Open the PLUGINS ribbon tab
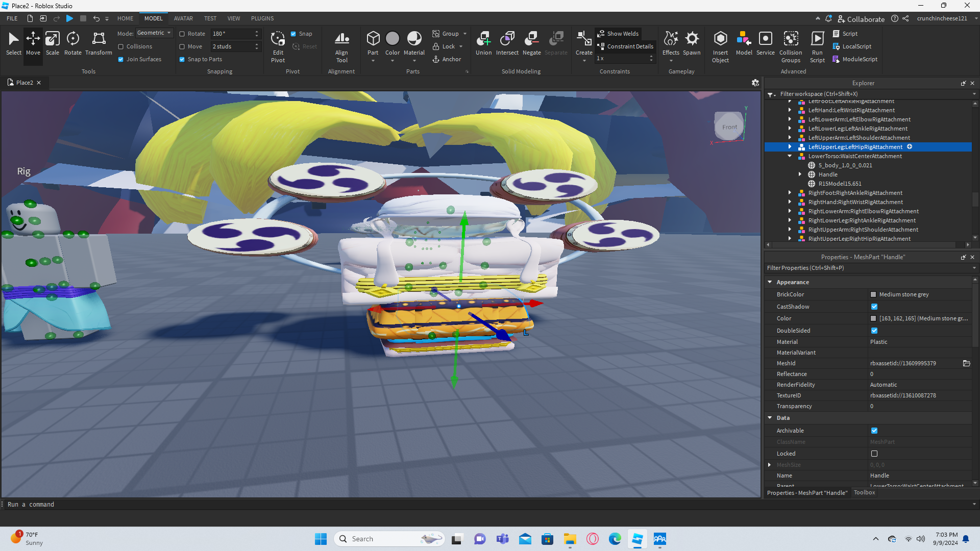The width and height of the screenshot is (980, 551). pyautogui.click(x=262, y=18)
